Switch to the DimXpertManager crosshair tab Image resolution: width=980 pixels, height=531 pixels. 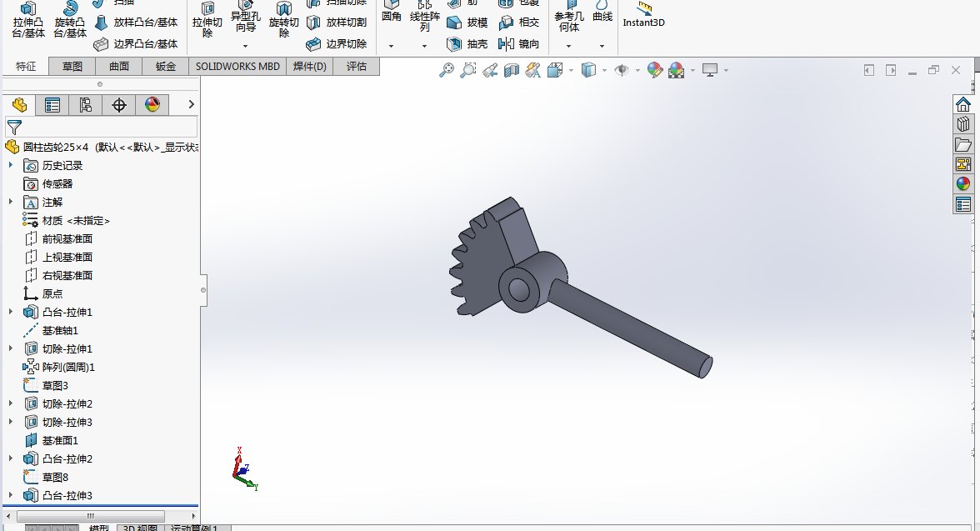[118, 105]
